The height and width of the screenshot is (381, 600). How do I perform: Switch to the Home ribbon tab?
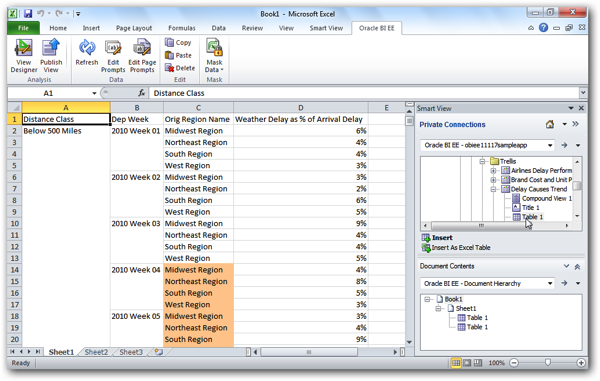point(58,28)
